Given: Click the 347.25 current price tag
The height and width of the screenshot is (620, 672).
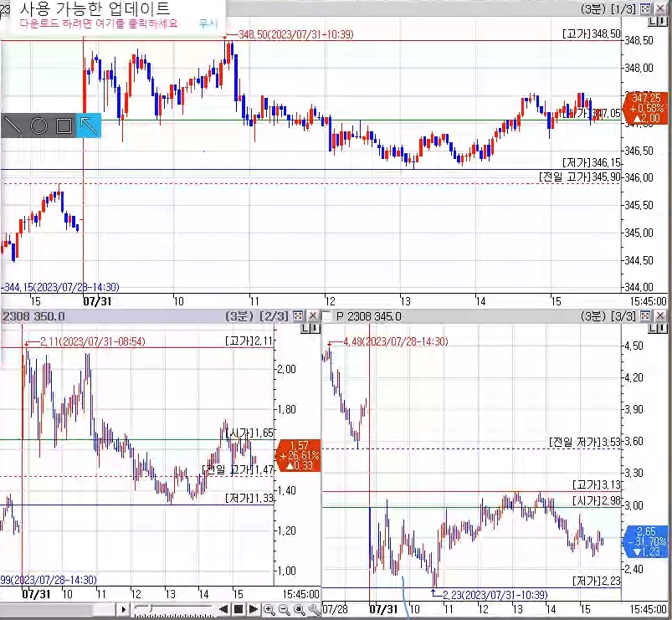Looking at the screenshot, I should tap(647, 108).
